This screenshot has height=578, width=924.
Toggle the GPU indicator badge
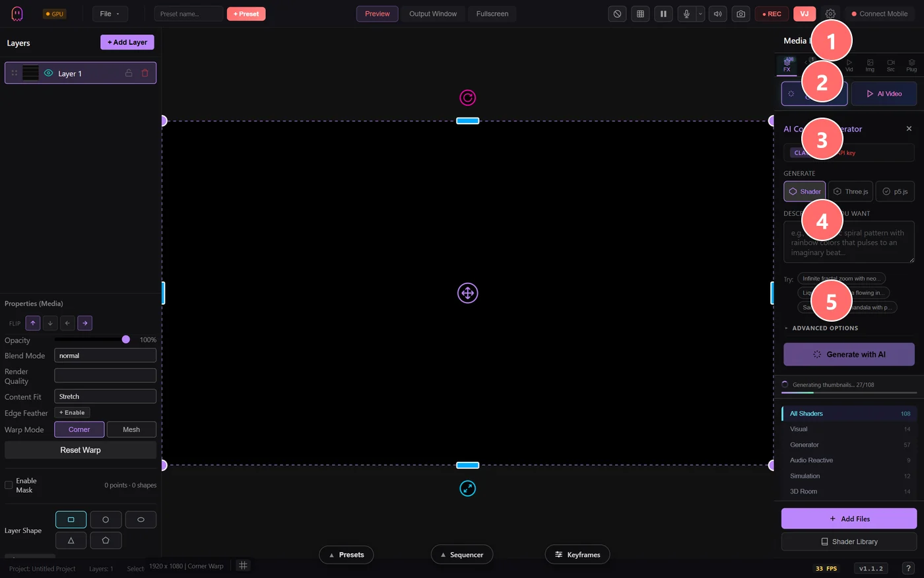click(55, 14)
